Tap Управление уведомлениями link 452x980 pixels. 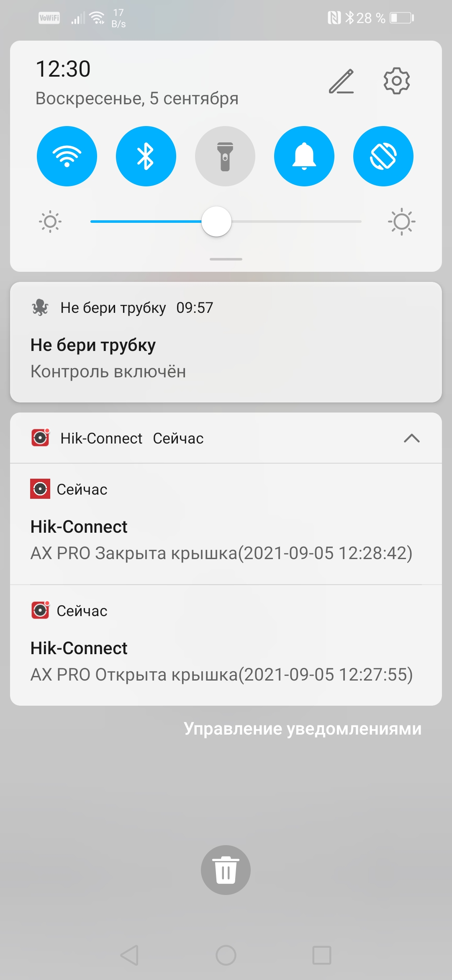click(303, 729)
